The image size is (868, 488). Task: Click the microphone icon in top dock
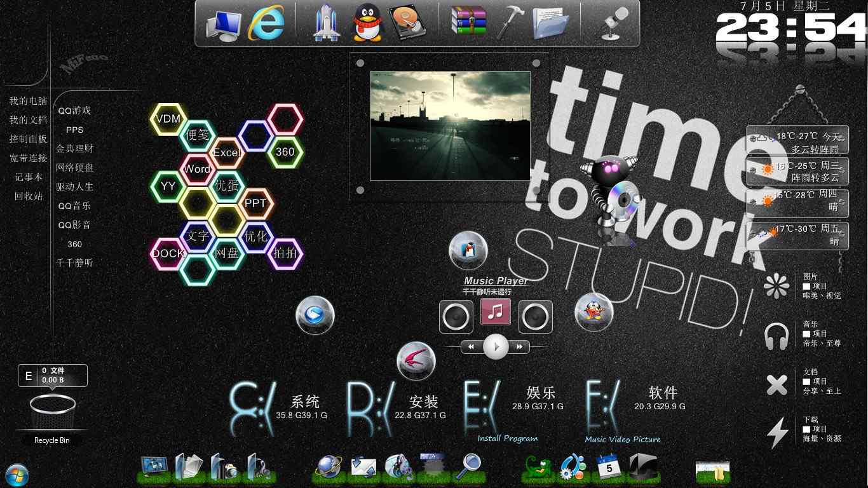[614, 24]
